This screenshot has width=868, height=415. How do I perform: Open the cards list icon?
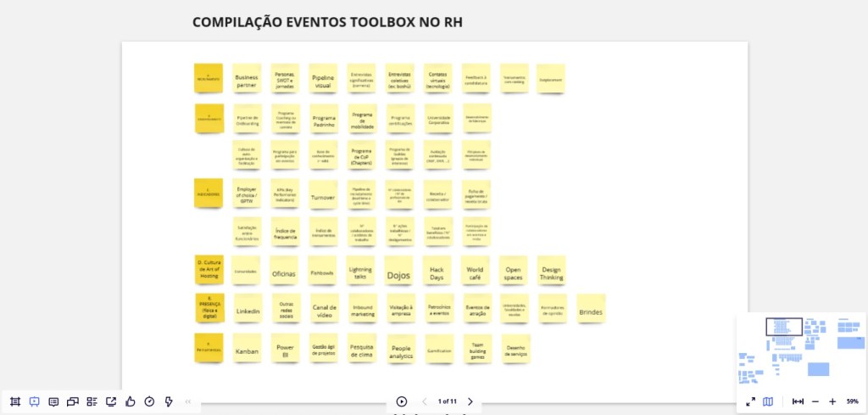point(92,401)
